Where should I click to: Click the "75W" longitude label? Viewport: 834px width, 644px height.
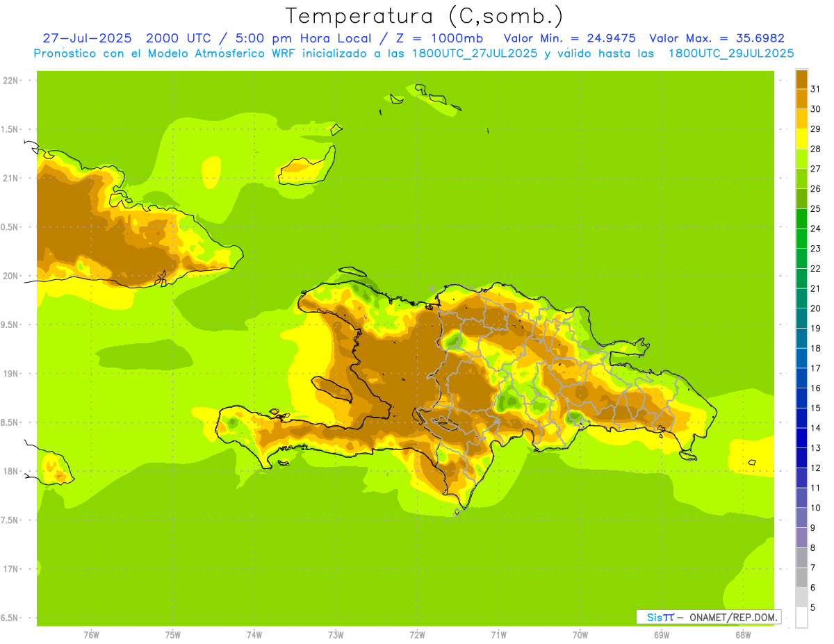[x=173, y=634]
